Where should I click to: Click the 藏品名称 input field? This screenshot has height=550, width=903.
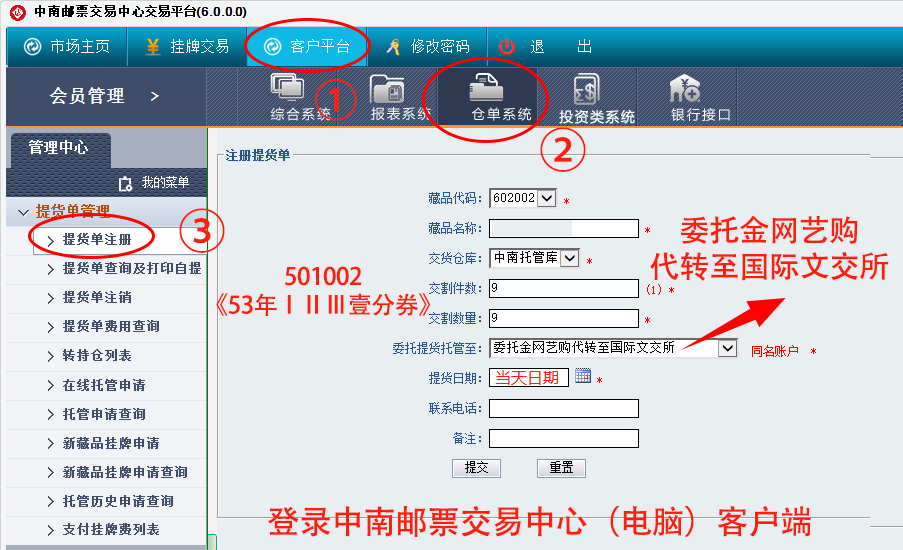click(563, 229)
